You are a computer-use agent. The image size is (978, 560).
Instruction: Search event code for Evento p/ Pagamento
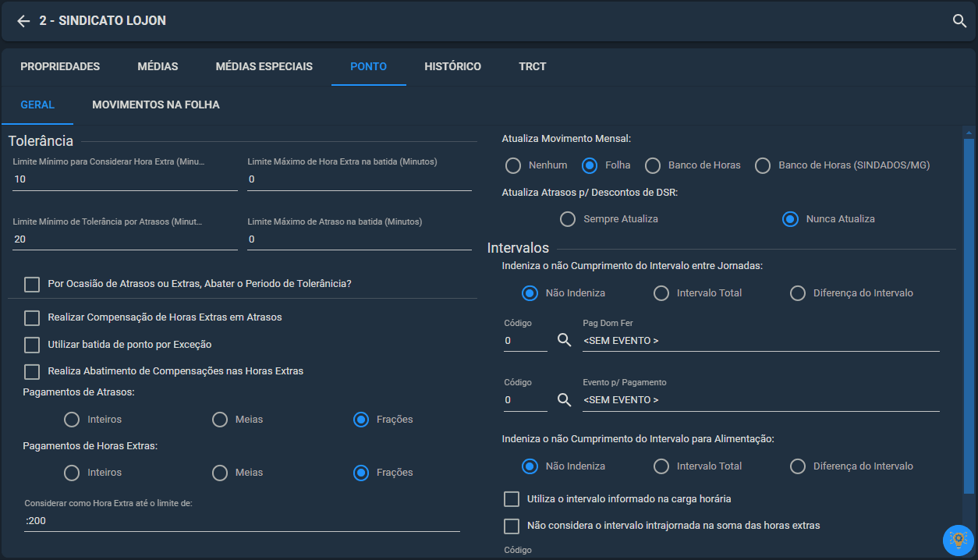[565, 399]
